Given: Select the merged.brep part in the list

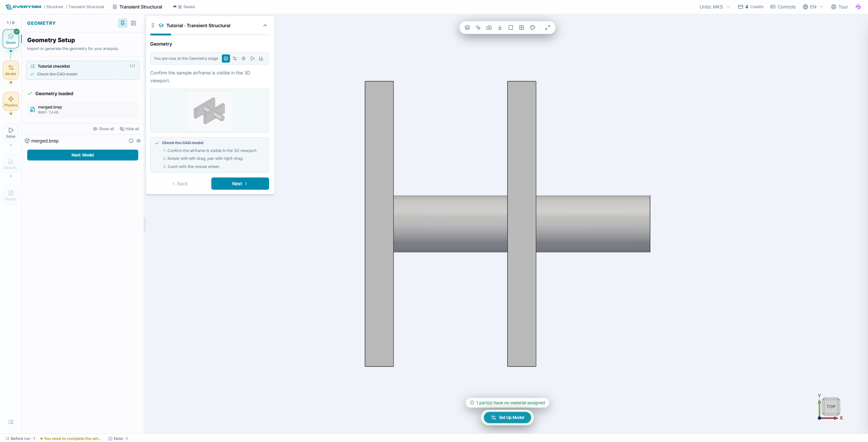Looking at the screenshot, I should coord(45,141).
